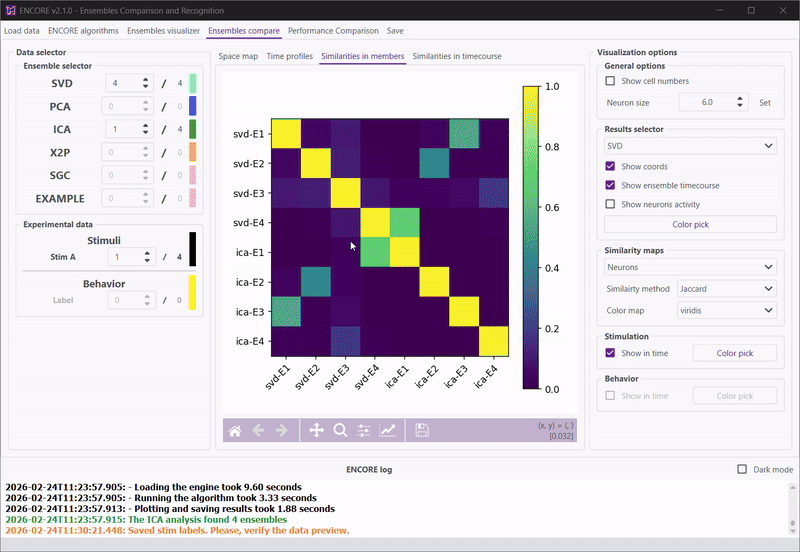Uncheck Stimulation Show in time
This screenshot has width=800, height=552.
click(610, 353)
